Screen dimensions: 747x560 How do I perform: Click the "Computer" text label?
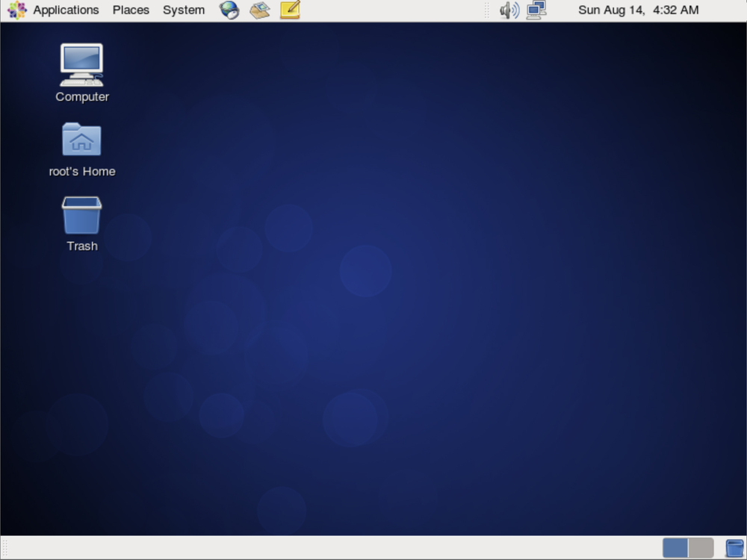(82, 97)
